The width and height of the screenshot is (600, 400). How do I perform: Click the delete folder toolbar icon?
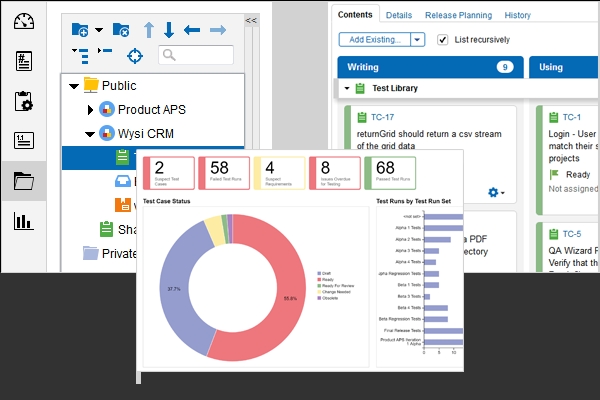tap(121, 30)
